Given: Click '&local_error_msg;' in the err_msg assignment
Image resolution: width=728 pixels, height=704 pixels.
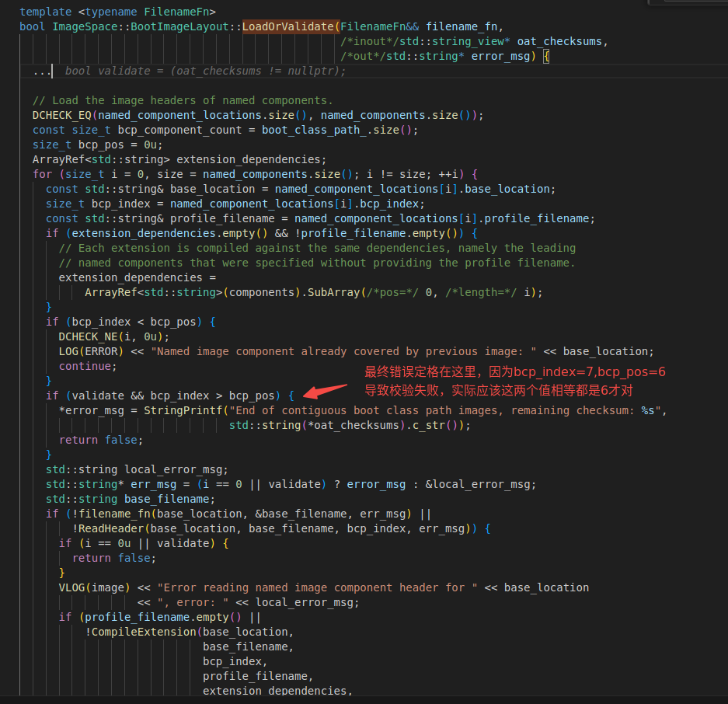Looking at the screenshot, I should (480, 485).
